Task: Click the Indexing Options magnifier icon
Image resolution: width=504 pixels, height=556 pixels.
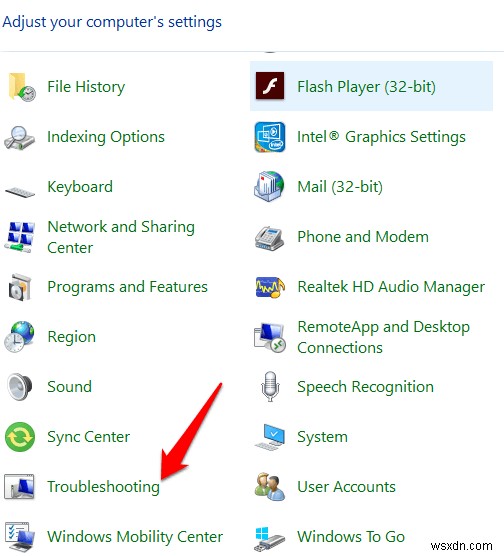Action: [20, 138]
